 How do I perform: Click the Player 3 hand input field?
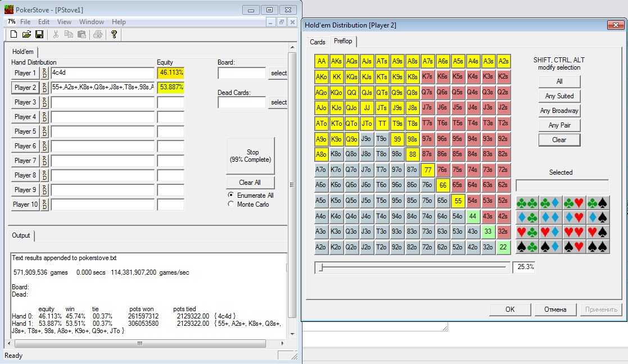tap(102, 102)
